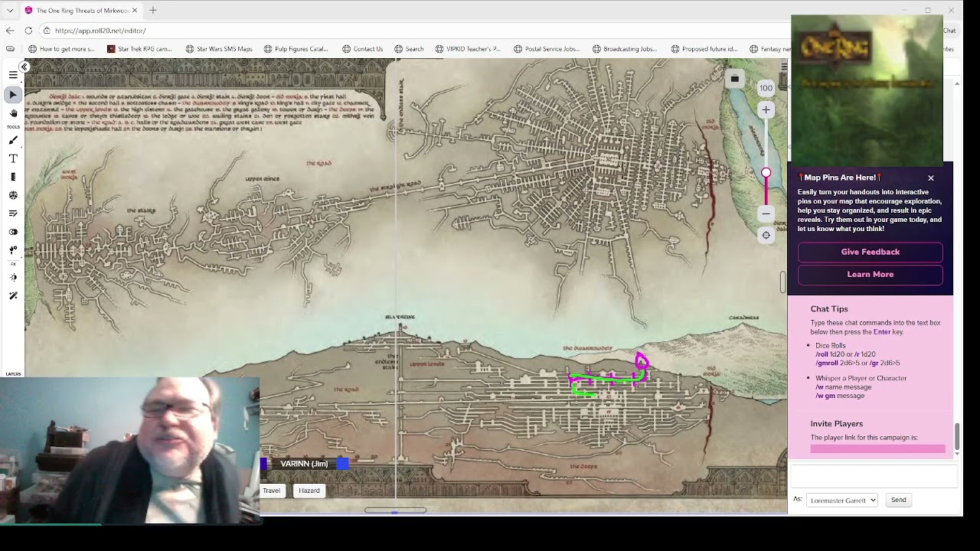Screen dimensions: 980x551
Task: Reload the page with browser refresh
Action: [x=28, y=31]
